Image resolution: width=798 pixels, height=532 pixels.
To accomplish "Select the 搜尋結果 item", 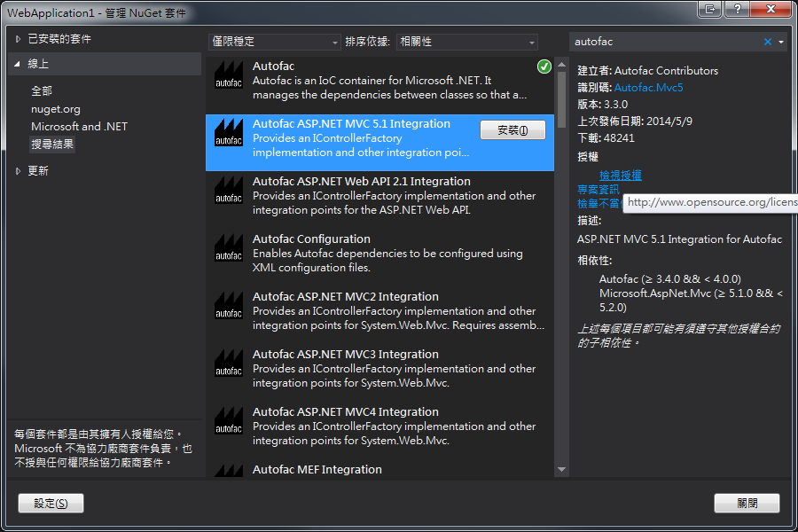I will click(x=52, y=144).
